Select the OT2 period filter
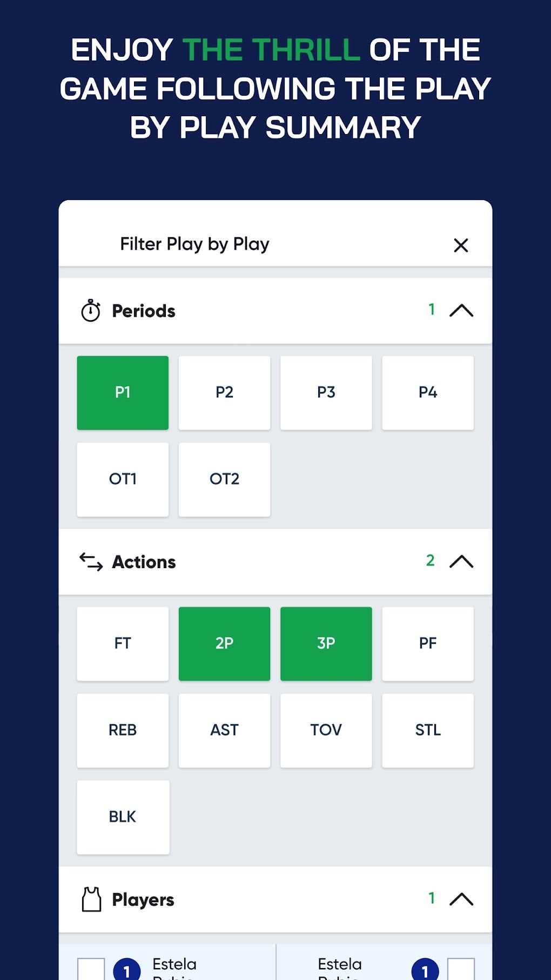551x980 pixels. [224, 479]
